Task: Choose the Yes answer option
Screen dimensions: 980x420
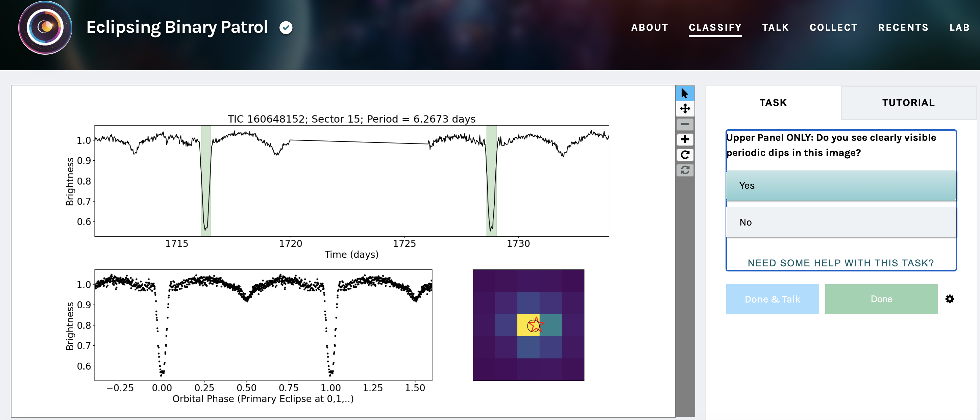Action: [x=841, y=185]
